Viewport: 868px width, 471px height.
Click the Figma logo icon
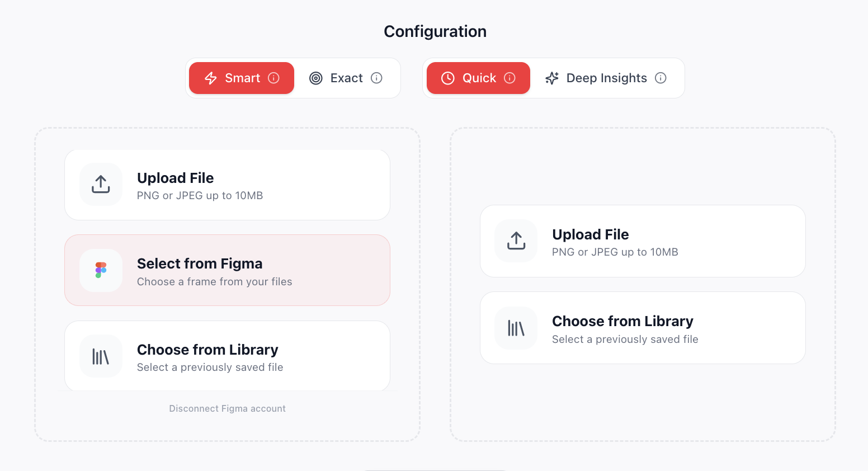point(101,270)
